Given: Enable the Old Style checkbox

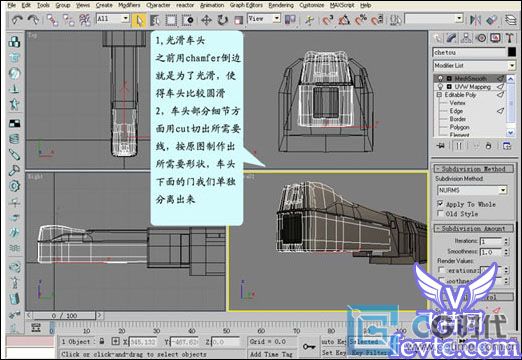Looking at the screenshot, I should pos(440,213).
